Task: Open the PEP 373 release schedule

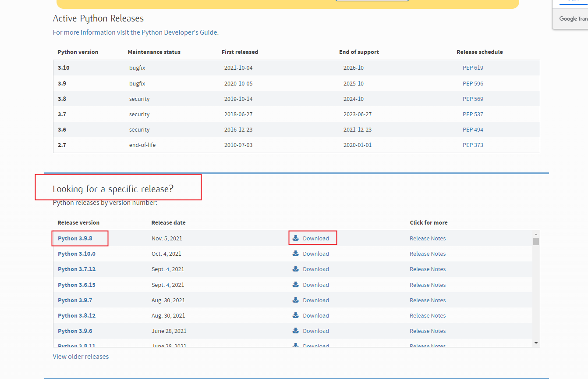Action: (x=473, y=145)
